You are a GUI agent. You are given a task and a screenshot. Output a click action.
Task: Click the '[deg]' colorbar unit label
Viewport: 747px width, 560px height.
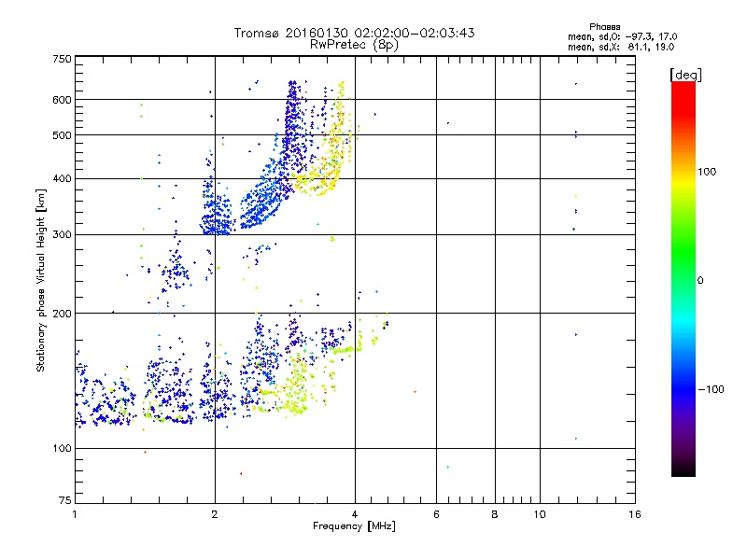click(685, 75)
